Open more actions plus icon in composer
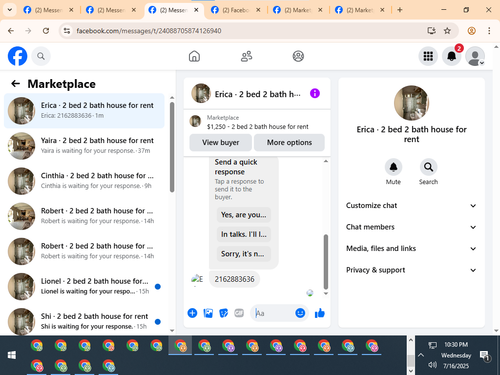500x375 pixels. (x=192, y=313)
